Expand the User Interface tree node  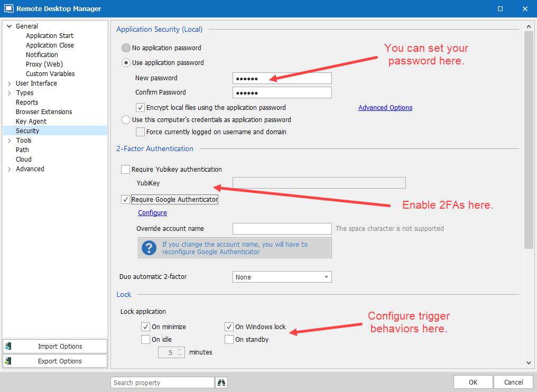[x=9, y=83]
